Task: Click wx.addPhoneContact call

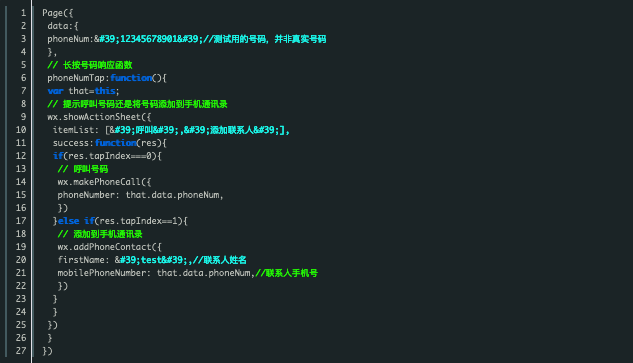Action: 109,247
